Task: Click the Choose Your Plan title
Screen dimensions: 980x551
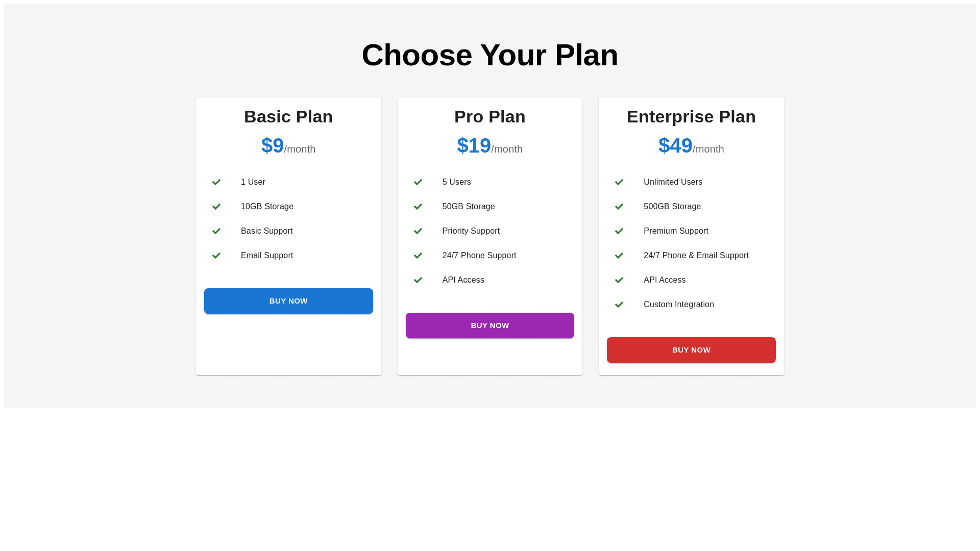Action: point(490,55)
